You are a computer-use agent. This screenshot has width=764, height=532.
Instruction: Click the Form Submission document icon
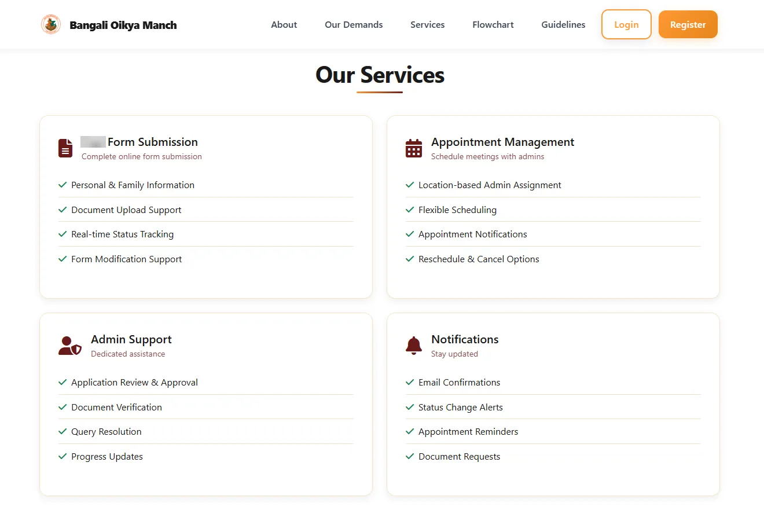(65, 148)
